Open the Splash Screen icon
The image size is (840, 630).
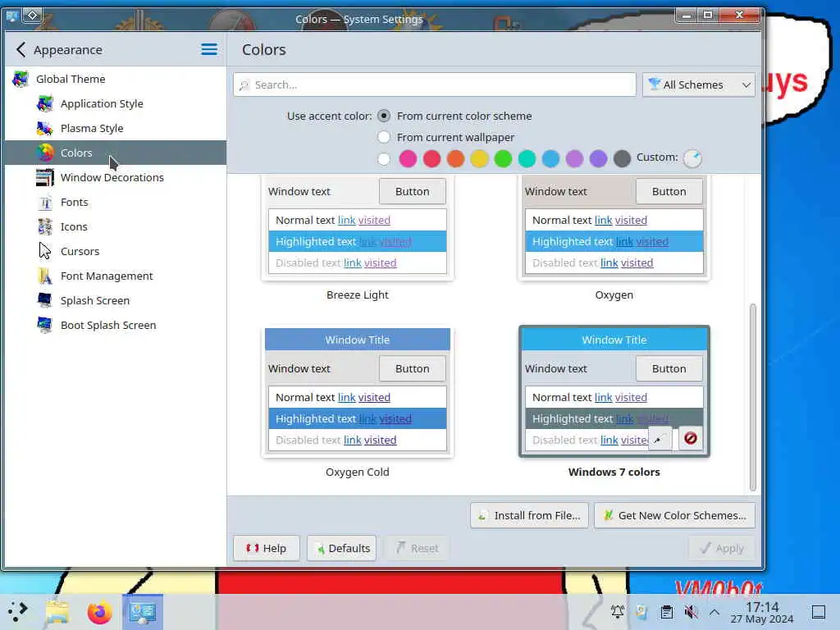[45, 300]
